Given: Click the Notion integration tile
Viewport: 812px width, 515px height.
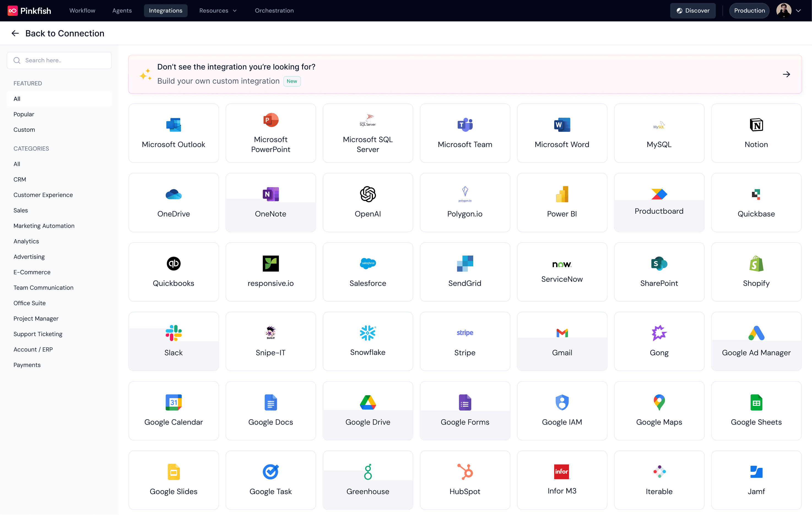Looking at the screenshot, I should [756, 133].
